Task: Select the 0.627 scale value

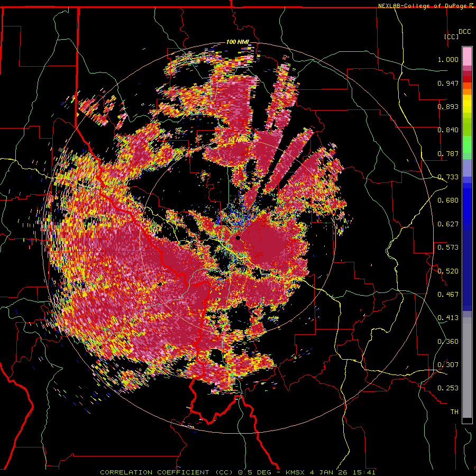Action: [448, 224]
